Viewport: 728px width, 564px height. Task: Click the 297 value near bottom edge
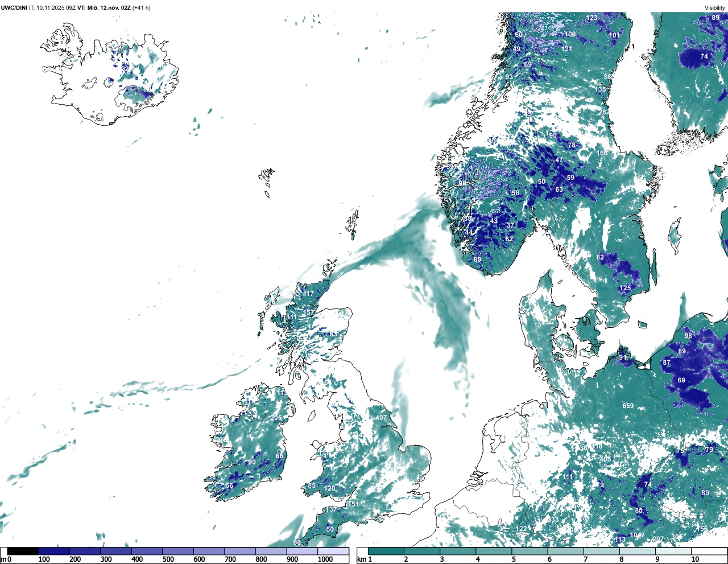click(x=657, y=540)
